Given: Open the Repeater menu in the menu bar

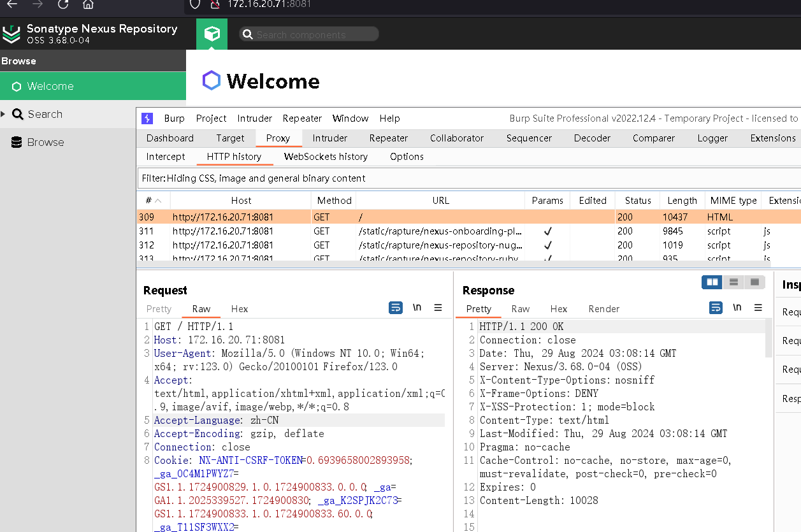Looking at the screenshot, I should [302, 119].
